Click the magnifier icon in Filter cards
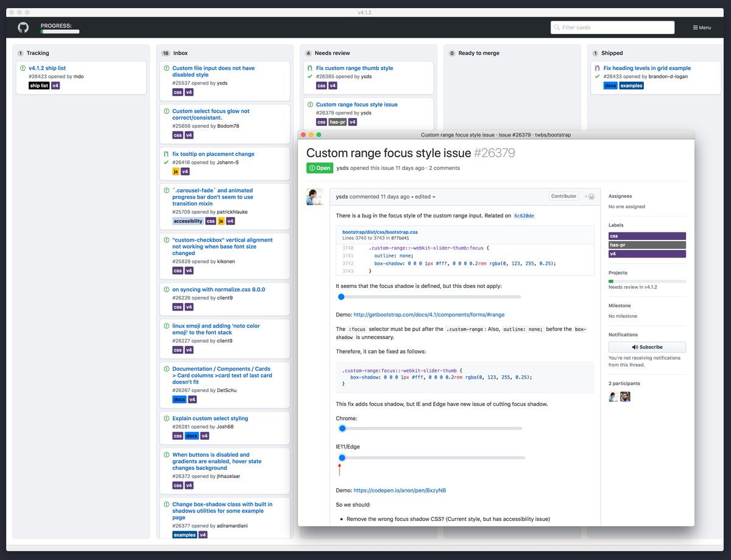 coord(557,27)
